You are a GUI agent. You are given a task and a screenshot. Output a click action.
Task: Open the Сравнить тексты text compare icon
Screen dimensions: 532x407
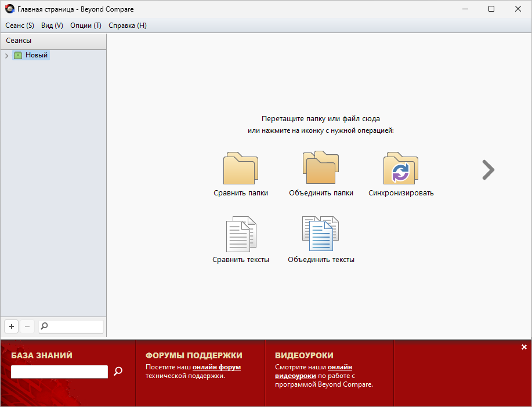(x=241, y=234)
